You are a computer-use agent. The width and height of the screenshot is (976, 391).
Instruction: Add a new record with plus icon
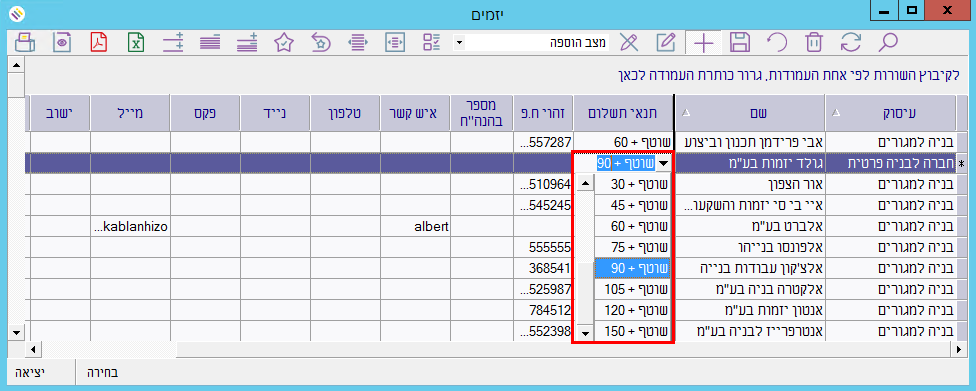click(703, 42)
